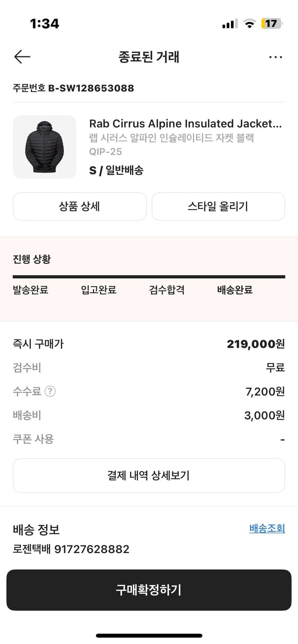Select the 발송완료 progress step
This screenshot has width=298, height=644.
30,290
